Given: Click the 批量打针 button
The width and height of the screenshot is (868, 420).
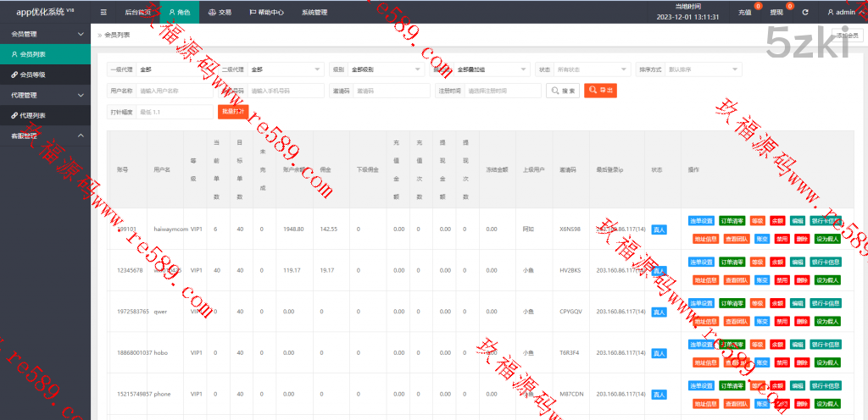Looking at the screenshot, I should (x=233, y=112).
